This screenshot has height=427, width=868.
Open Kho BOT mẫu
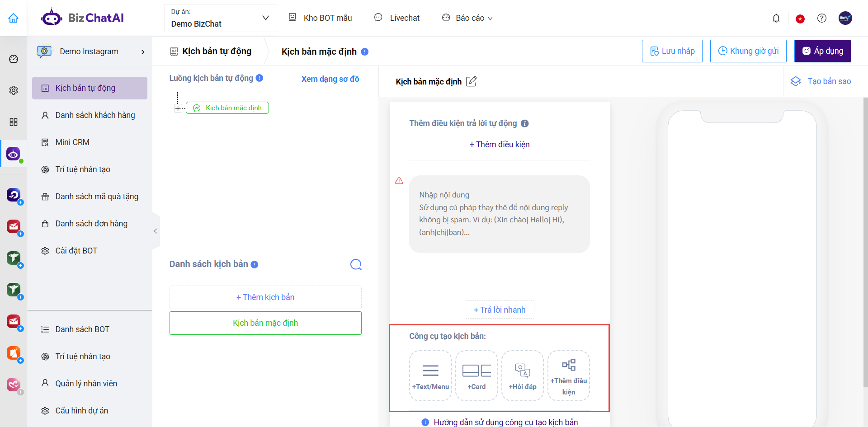point(320,18)
